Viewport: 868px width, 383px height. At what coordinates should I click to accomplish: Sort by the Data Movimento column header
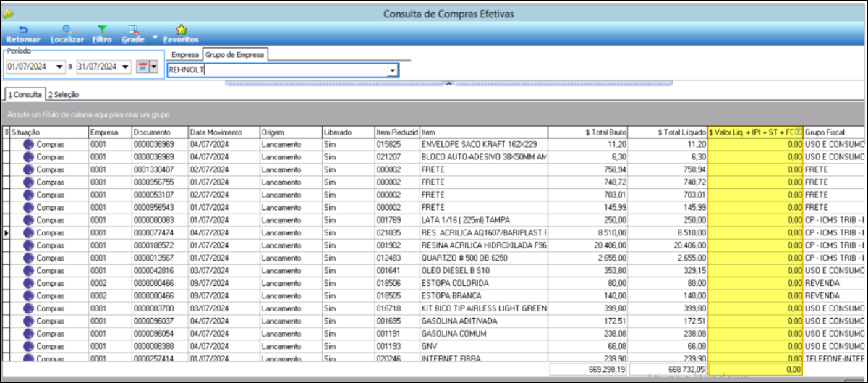(224, 132)
